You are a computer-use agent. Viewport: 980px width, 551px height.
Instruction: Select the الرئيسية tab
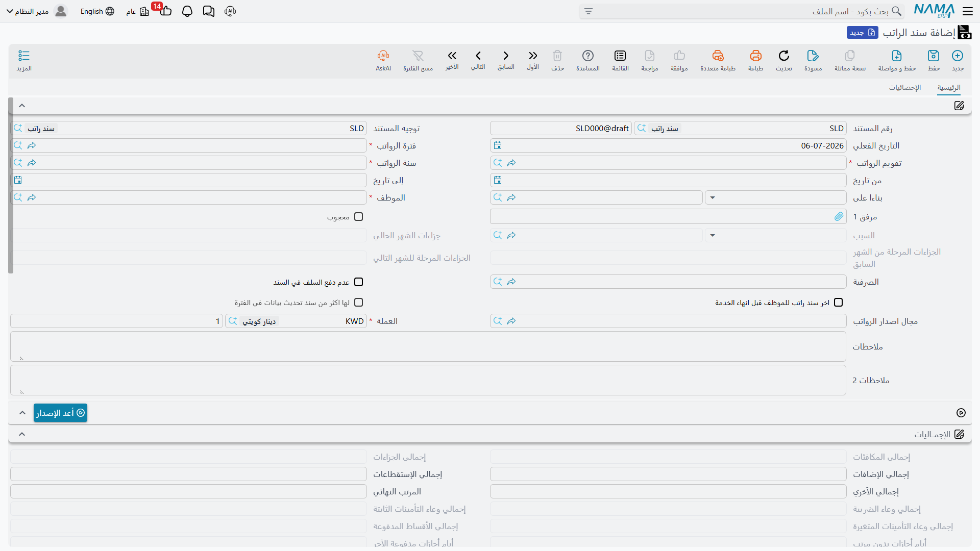(x=949, y=88)
